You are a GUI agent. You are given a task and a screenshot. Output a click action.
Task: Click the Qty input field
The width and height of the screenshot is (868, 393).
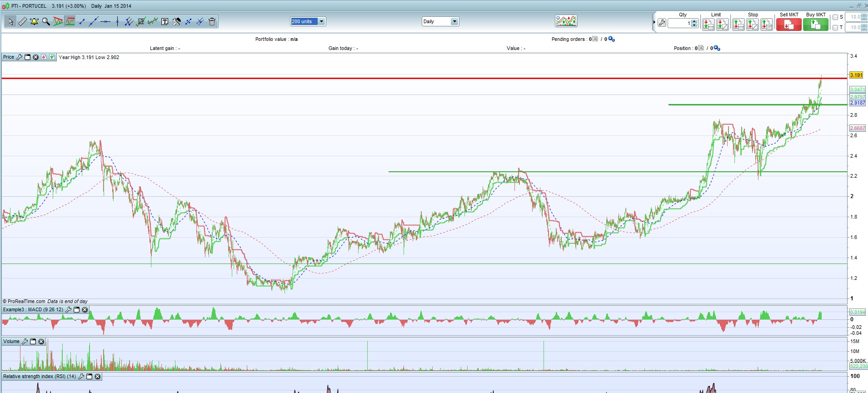[679, 23]
